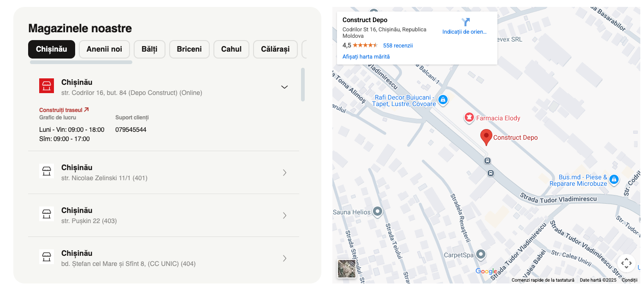Click the red Construct Depo map pin

486,137
